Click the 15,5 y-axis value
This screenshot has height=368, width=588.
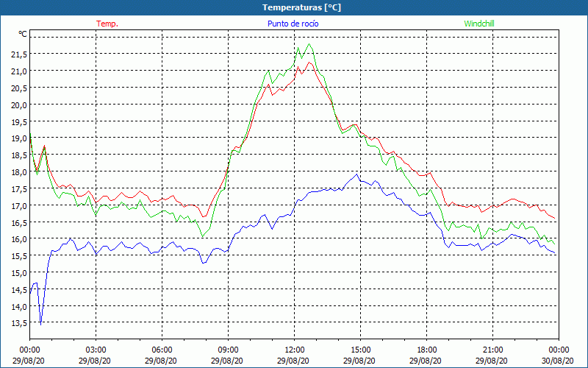tap(19, 256)
